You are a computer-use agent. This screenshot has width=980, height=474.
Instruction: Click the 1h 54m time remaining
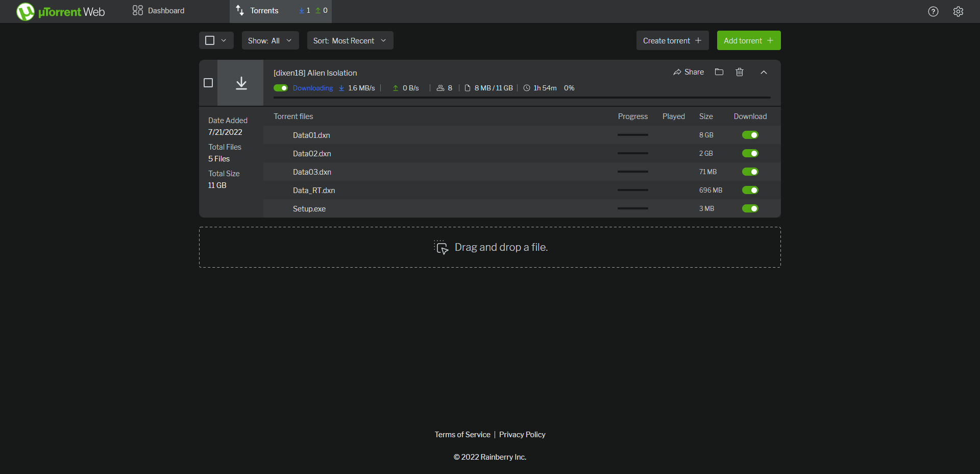(x=545, y=88)
